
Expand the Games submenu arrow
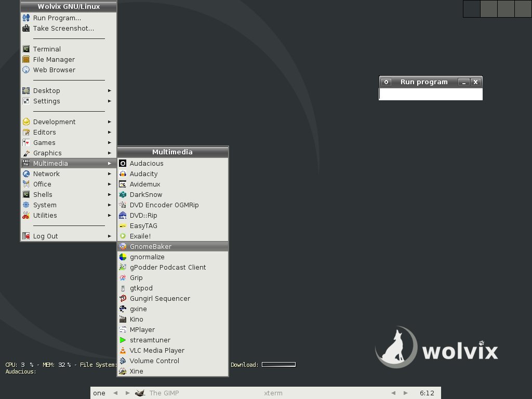pos(110,142)
